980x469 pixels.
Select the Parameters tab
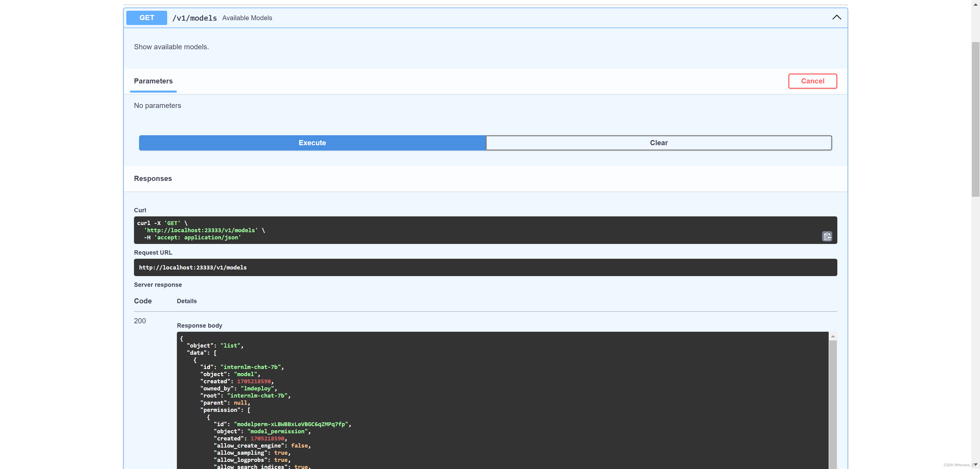[x=153, y=81]
